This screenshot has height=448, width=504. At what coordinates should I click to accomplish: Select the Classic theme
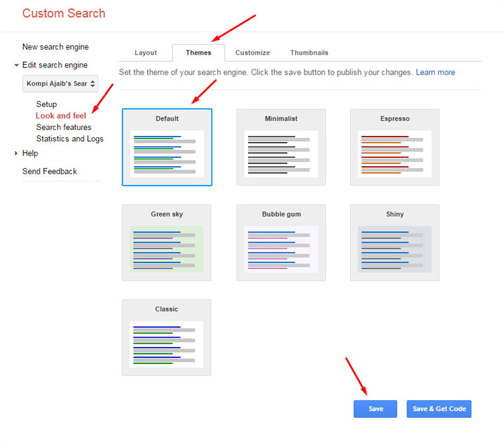(167, 338)
